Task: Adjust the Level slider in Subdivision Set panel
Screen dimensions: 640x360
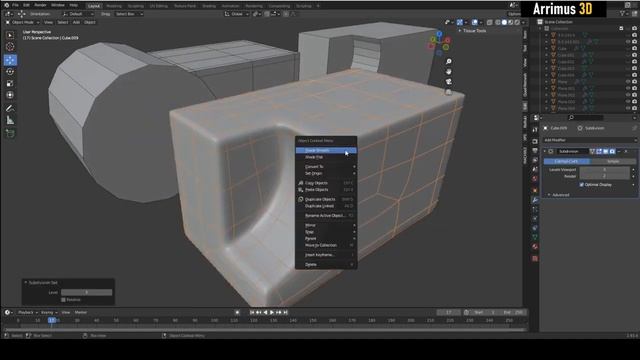Action: 87,292
